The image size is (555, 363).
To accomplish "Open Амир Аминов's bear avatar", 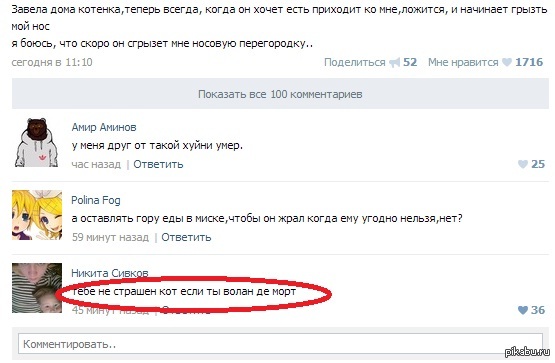I will pos(37,142).
